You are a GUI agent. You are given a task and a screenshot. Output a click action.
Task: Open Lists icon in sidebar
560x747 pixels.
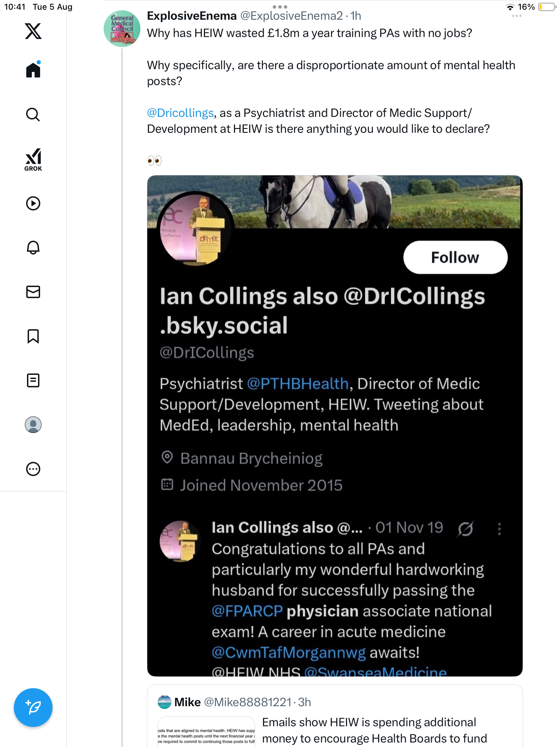(x=33, y=380)
